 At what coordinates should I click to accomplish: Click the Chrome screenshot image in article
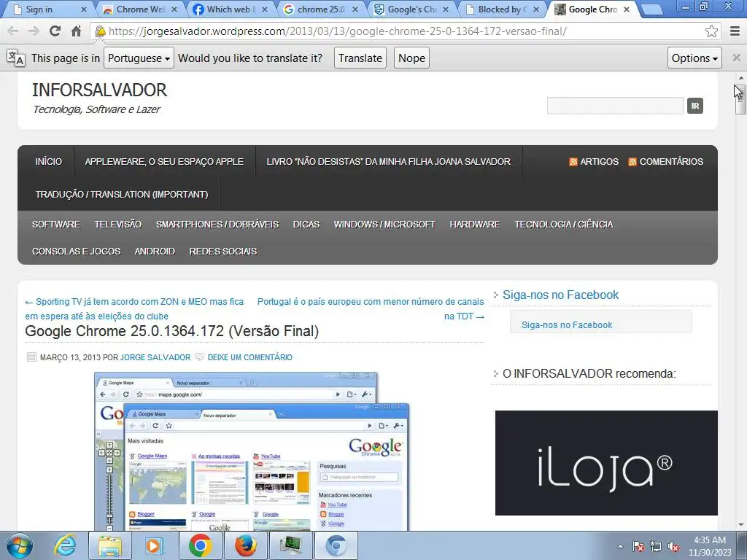[252, 451]
